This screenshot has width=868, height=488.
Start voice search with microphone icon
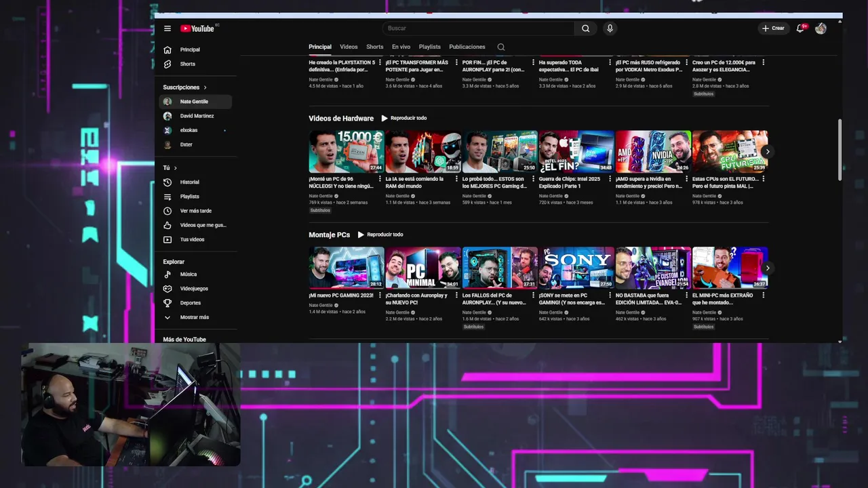click(x=610, y=28)
